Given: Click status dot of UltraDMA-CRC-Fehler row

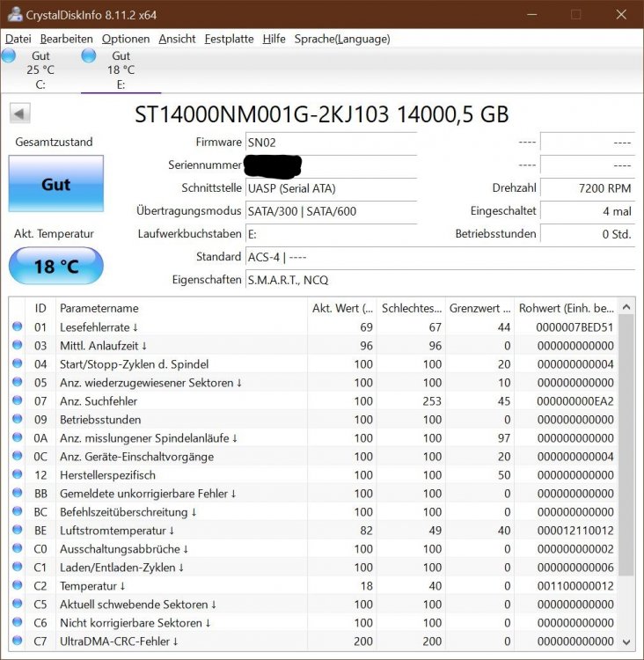Looking at the screenshot, I should [18, 641].
